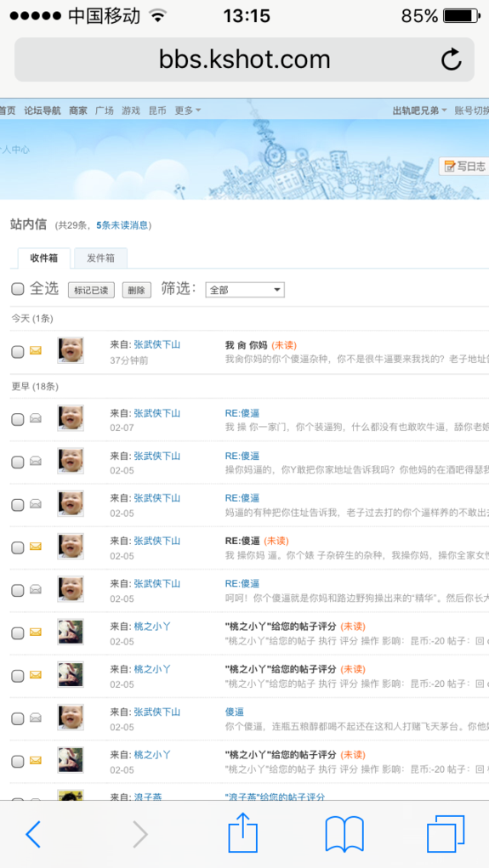489x868 pixels.
Task: Click the avatar thumbnail of first 桃之小丫 message
Action: click(x=71, y=632)
